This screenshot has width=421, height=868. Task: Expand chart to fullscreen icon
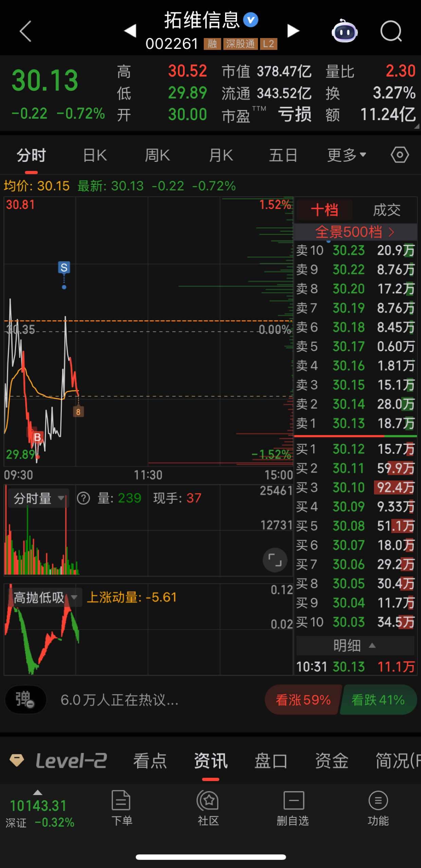point(275,560)
